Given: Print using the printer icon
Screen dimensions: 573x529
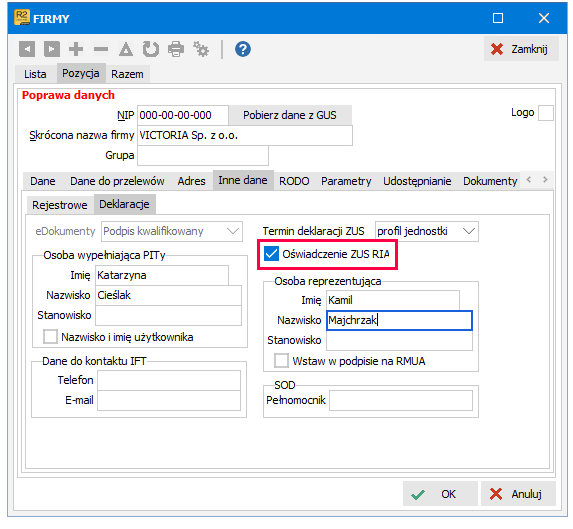Looking at the screenshot, I should (x=176, y=49).
